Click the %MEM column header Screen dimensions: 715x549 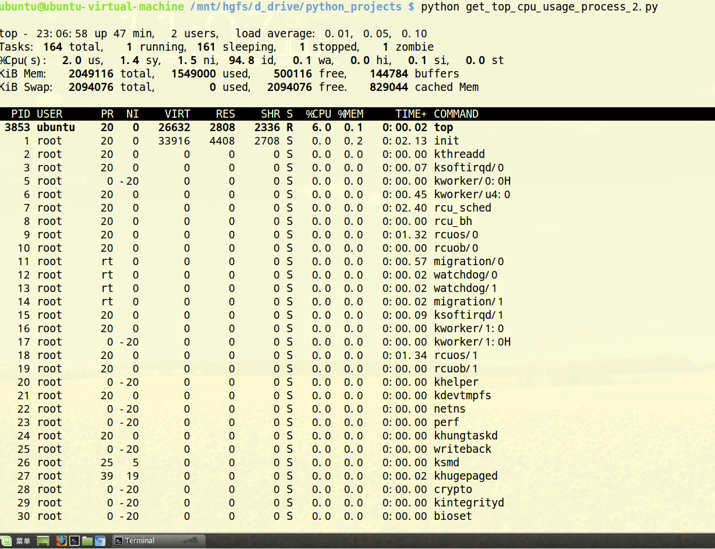point(350,114)
